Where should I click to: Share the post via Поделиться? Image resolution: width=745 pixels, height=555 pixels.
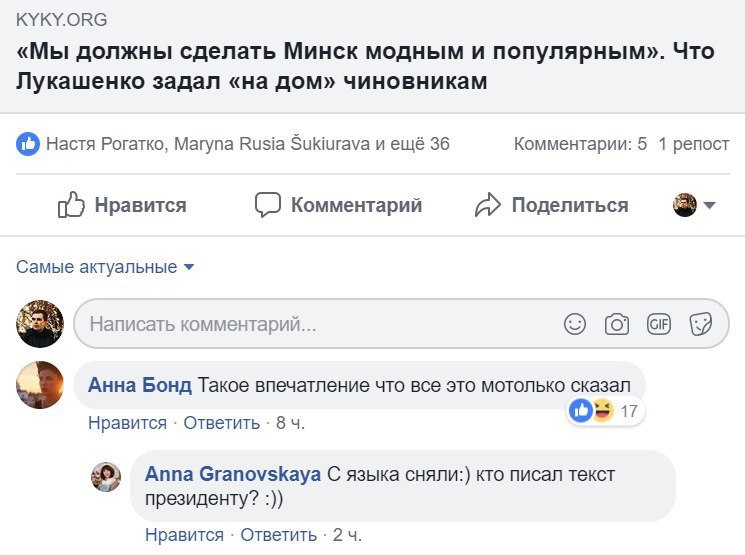point(551,205)
